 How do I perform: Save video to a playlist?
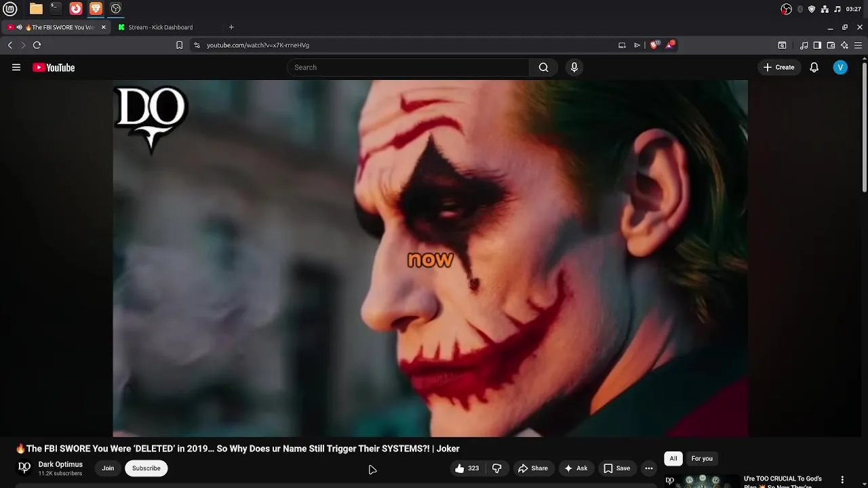(x=616, y=468)
